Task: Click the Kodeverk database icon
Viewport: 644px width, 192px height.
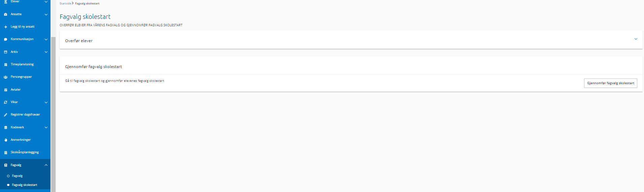Action: pyautogui.click(x=5, y=128)
